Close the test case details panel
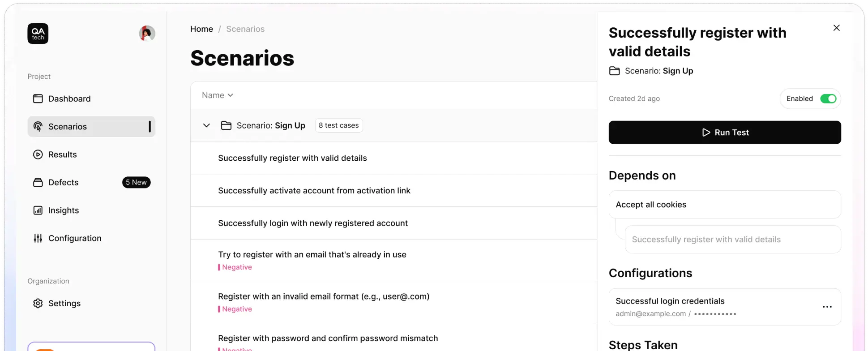The image size is (868, 351). pyautogui.click(x=836, y=28)
